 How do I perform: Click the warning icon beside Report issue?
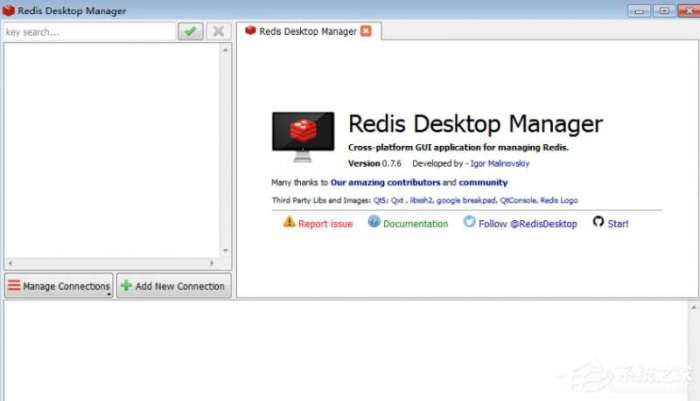[289, 221]
